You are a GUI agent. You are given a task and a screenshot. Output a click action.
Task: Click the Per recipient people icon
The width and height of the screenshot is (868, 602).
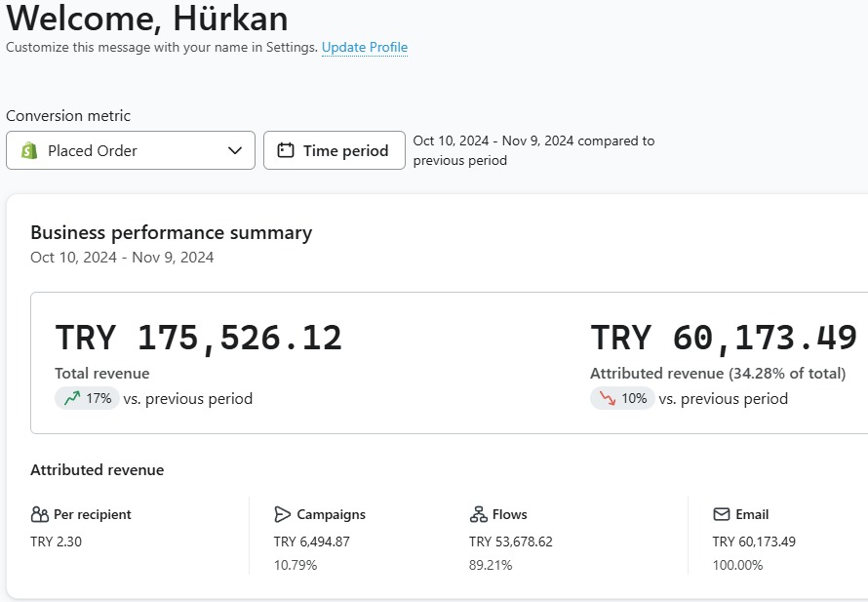point(39,514)
